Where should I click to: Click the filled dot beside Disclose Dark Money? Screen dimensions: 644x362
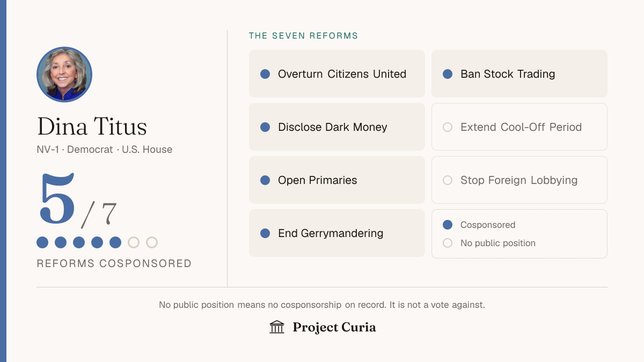tap(265, 127)
